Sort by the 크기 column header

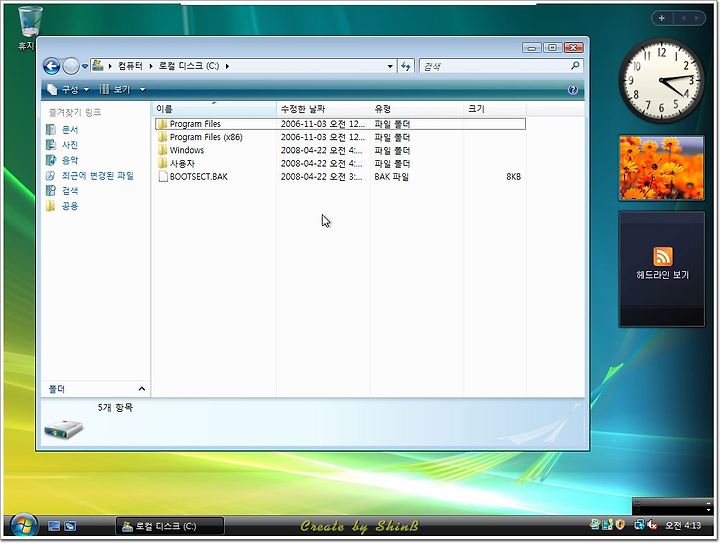[495, 109]
